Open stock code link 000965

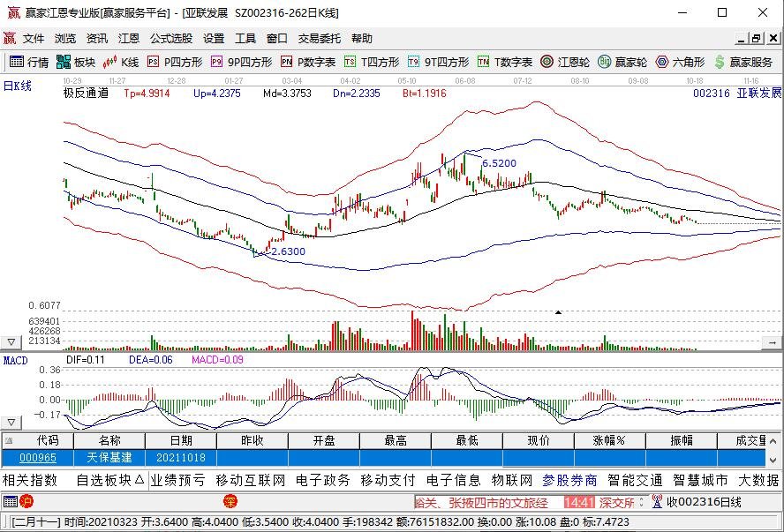(x=38, y=458)
